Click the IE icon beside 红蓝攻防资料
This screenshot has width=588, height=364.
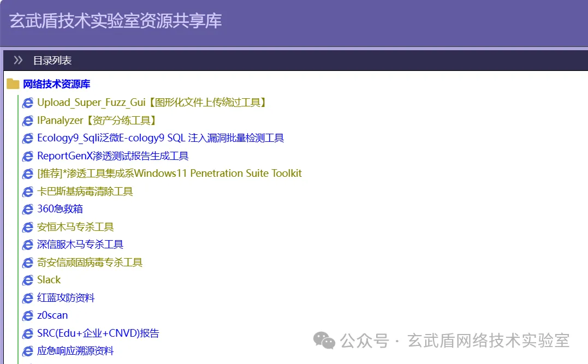tap(28, 298)
